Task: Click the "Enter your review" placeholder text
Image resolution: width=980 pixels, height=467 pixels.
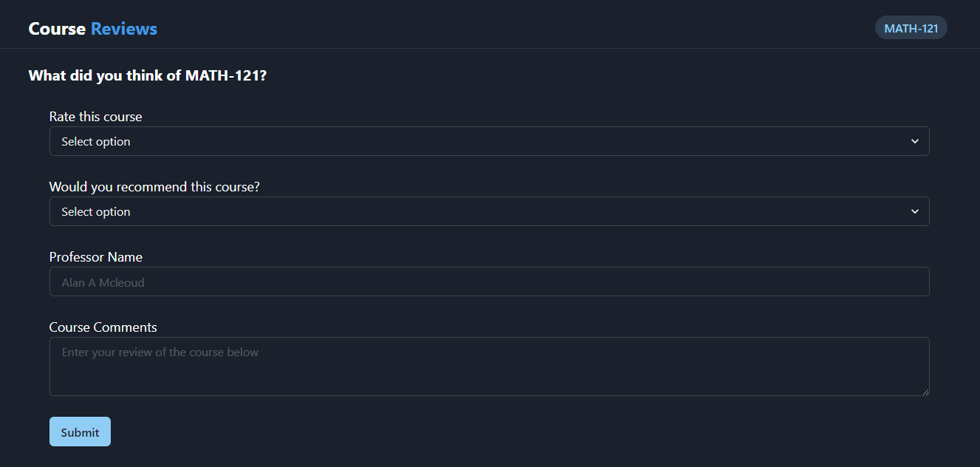Action: point(160,352)
